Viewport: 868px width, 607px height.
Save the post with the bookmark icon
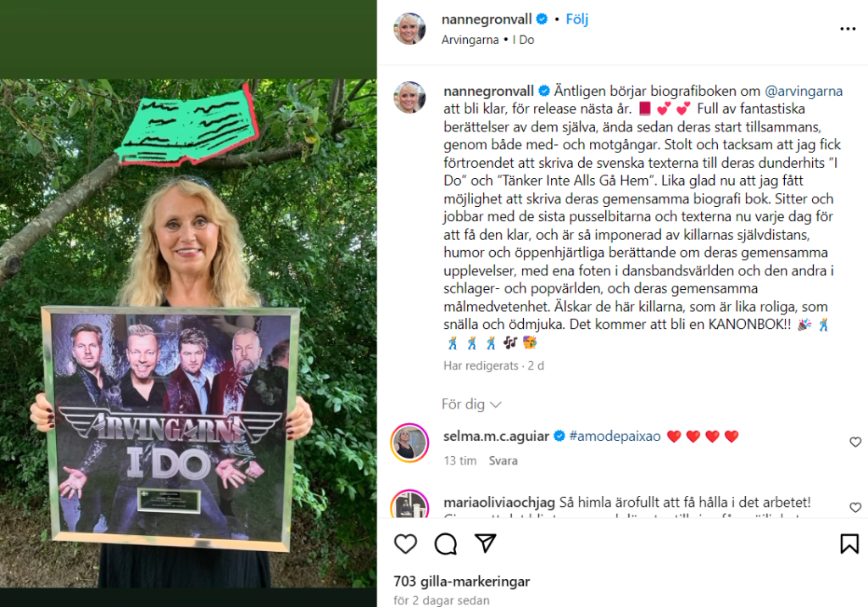tap(849, 544)
